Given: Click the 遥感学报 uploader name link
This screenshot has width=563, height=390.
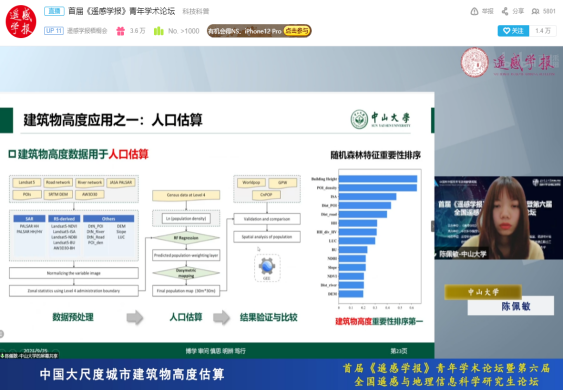Looking at the screenshot, I should (x=87, y=31).
